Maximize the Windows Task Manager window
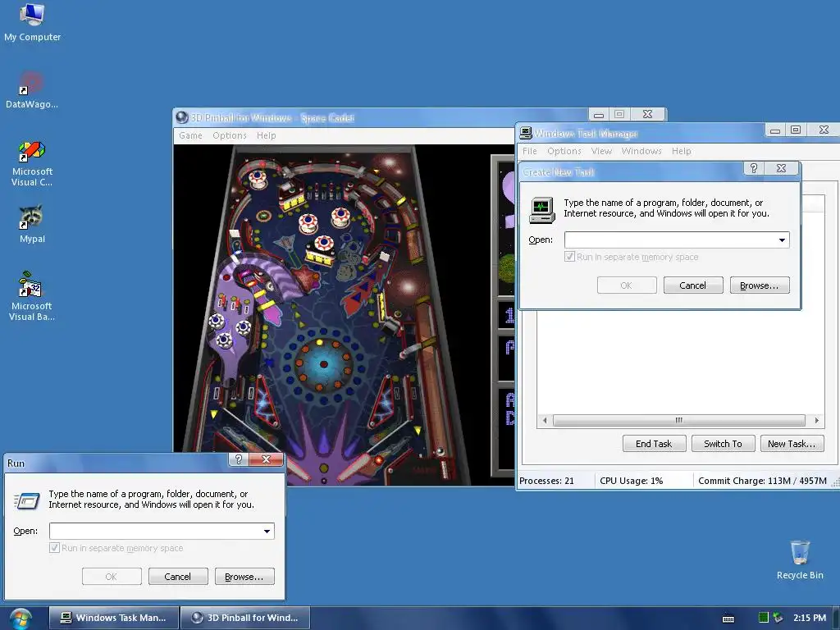Viewport: 840px width, 630px height. pyautogui.click(x=796, y=130)
